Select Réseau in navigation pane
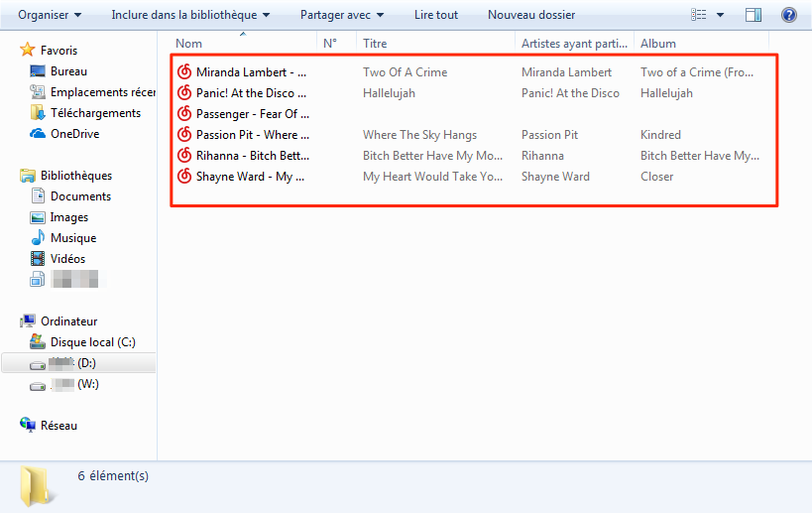The width and height of the screenshot is (812, 513). coord(59,426)
